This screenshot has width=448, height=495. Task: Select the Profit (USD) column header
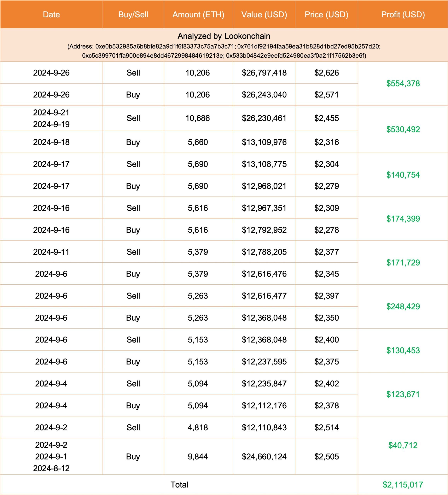(403, 15)
